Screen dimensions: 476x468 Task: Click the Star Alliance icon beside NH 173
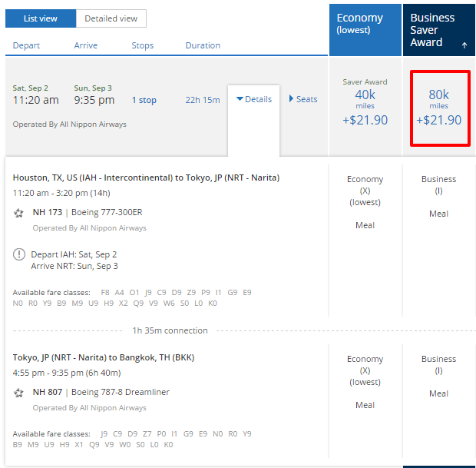19,213
